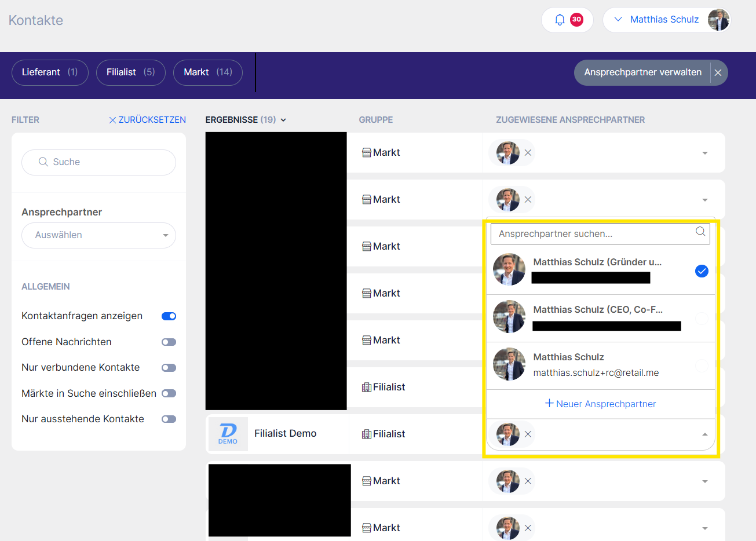The height and width of the screenshot is (541, 756).
Task: Click the Filialist Demo logo thumbnail
Action: click(228, 434)
